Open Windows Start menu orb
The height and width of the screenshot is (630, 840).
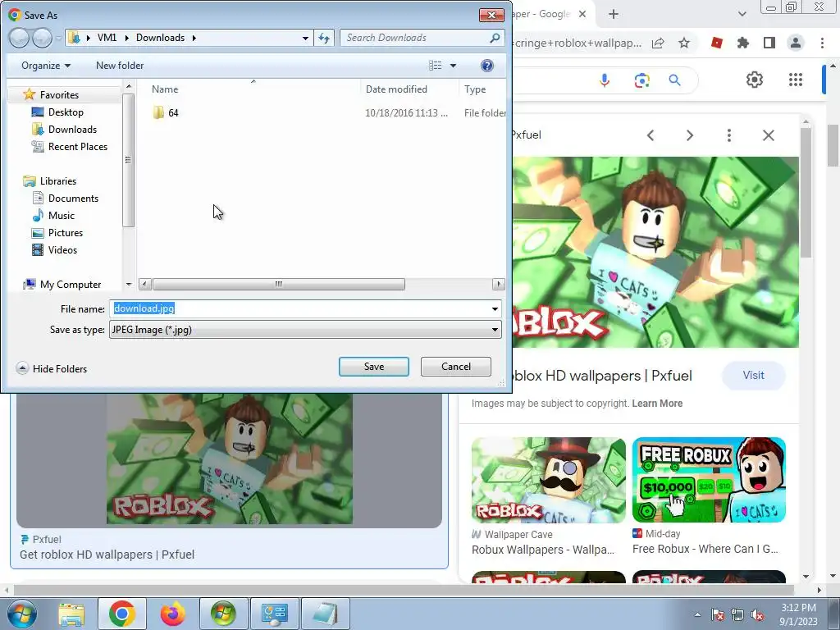[x=22, y=614]
